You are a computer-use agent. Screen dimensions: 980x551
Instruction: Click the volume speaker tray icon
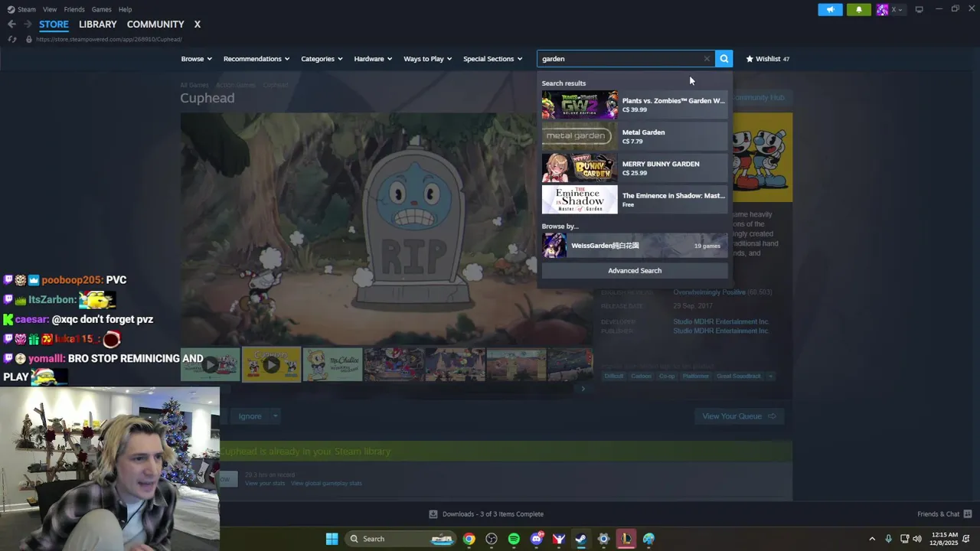[917, 539]
